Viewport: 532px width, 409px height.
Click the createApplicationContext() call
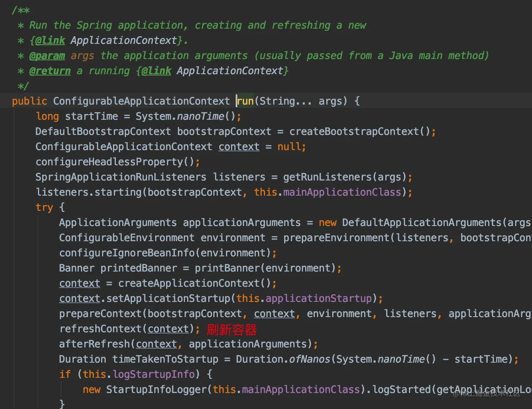click(195, 283)
